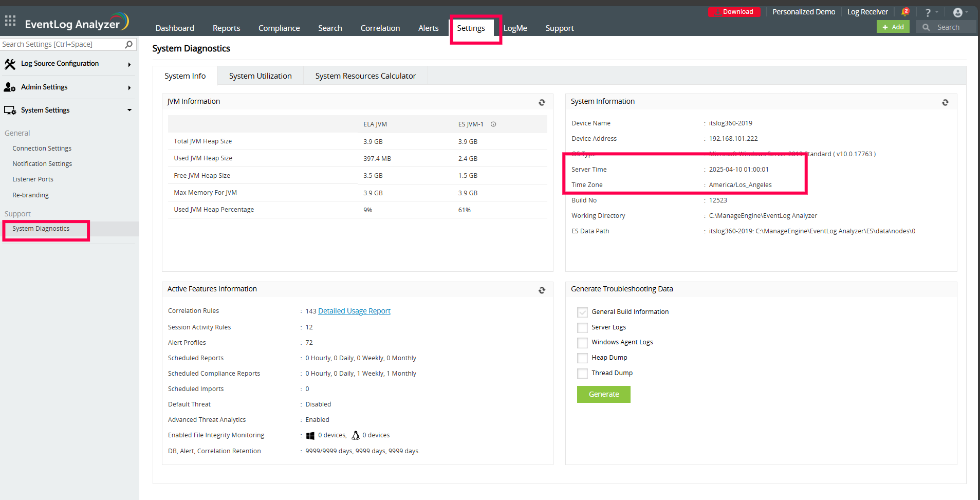Open the Compliance tab

click(279, 28)
